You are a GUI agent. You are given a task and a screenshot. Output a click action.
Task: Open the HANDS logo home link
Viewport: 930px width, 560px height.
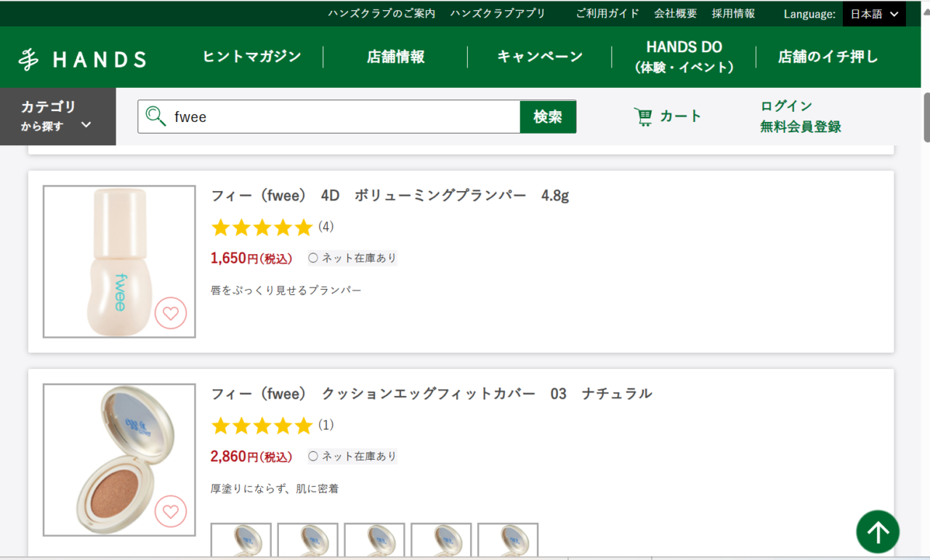click(82, 59)
